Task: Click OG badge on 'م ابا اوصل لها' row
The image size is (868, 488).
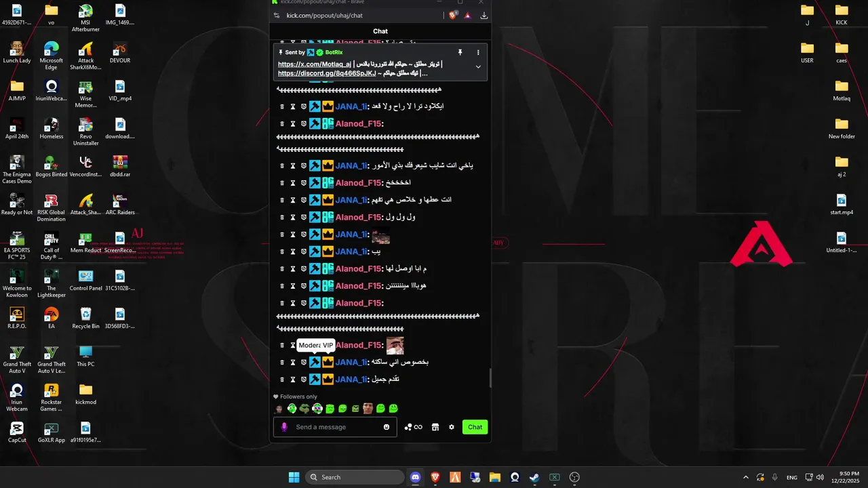Action: click(x=328, y=269)
